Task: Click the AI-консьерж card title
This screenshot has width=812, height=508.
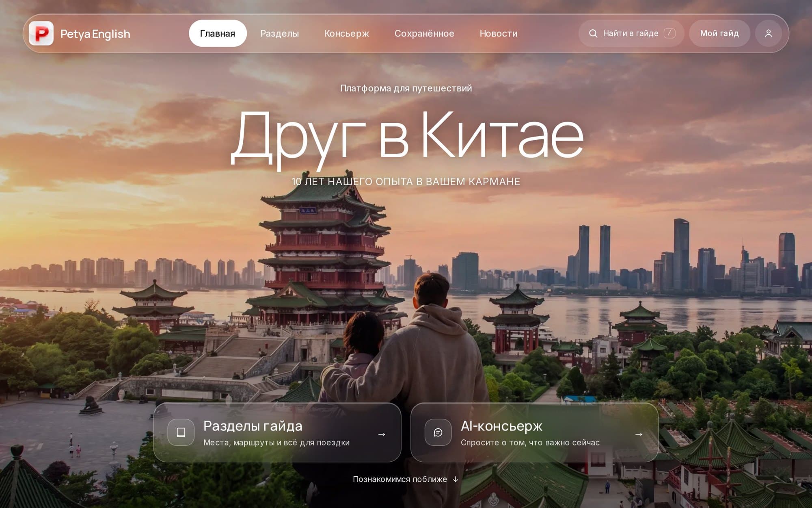Action: pos(501,426)
